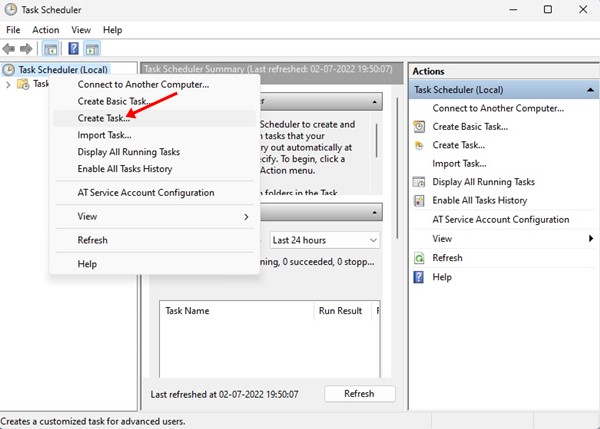The image size is (600, 429).
Task: Click the Back arrow in the toolbar
Action: tap(10, 48)
